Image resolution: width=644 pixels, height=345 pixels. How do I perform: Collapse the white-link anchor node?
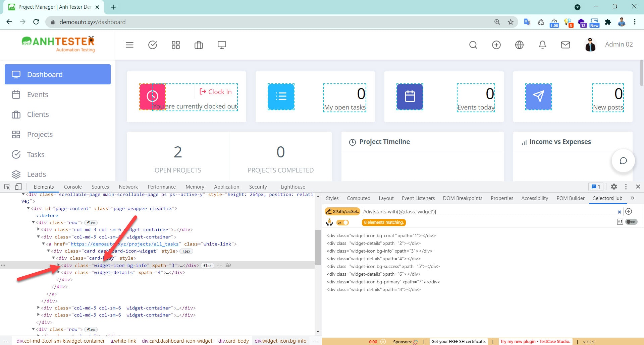tap(44, 244)
